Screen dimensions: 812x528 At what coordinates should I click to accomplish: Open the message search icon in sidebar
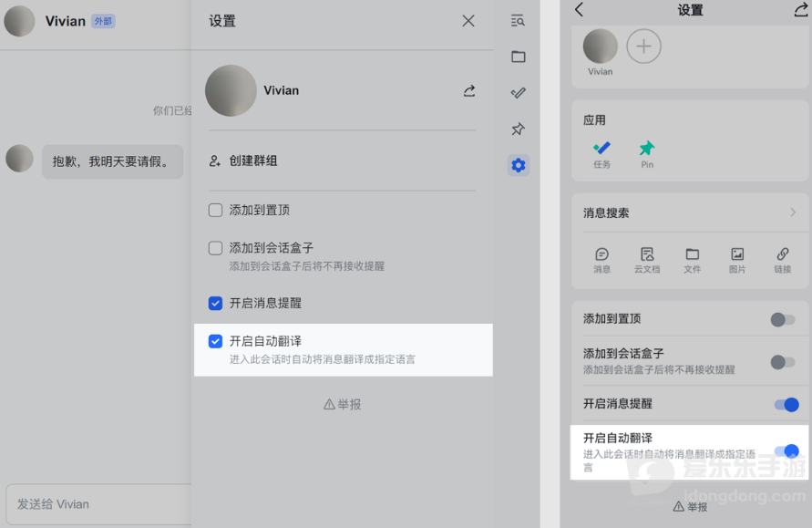pos(518,21)
